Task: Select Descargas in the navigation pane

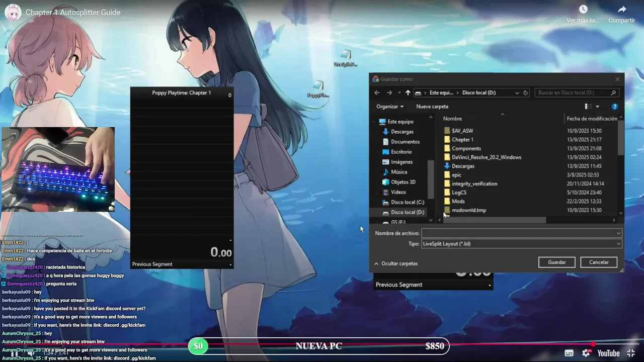Action: [402, 132]
